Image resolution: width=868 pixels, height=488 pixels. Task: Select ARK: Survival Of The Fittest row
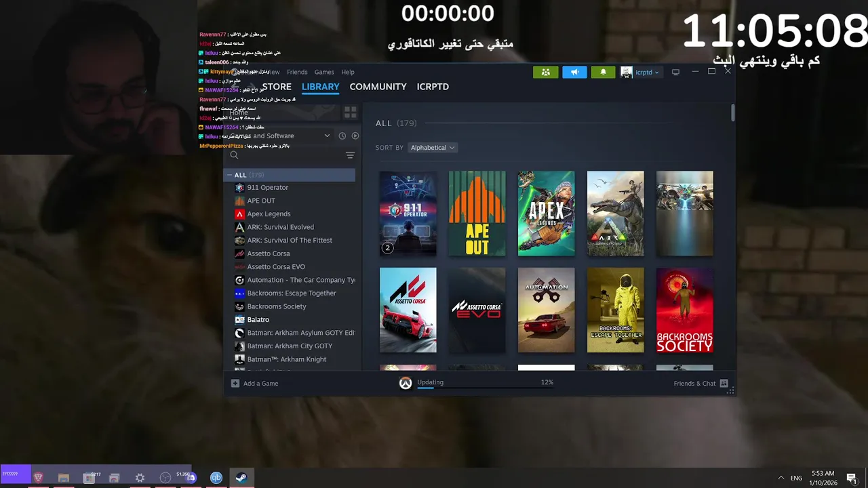coord(290,240)
